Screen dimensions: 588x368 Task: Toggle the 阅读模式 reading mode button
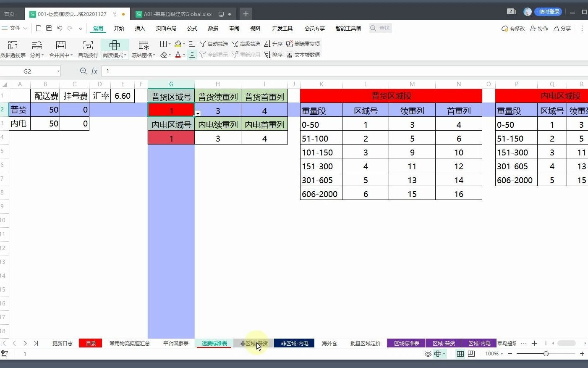(x=115, y=49)
